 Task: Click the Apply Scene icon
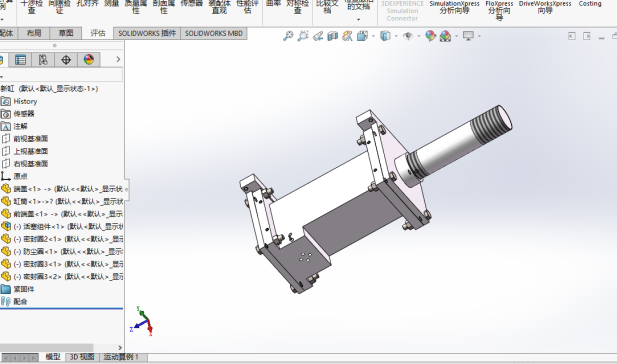coord(445,36)
